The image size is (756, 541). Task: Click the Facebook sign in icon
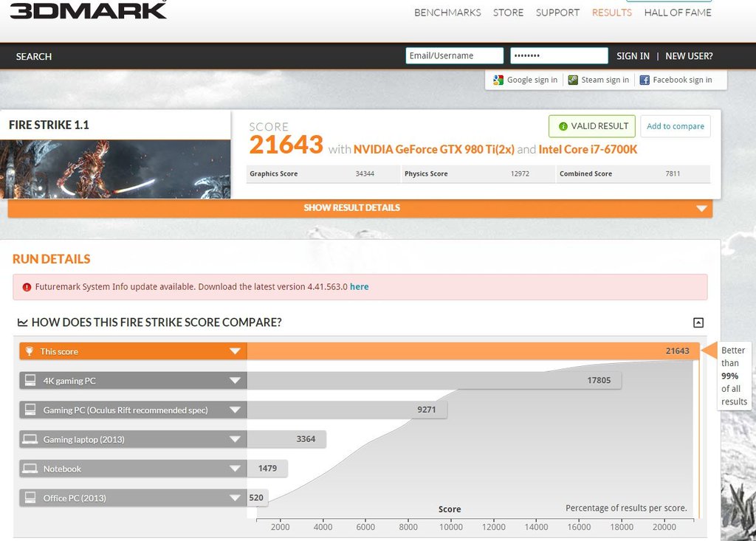click(645, 80)
